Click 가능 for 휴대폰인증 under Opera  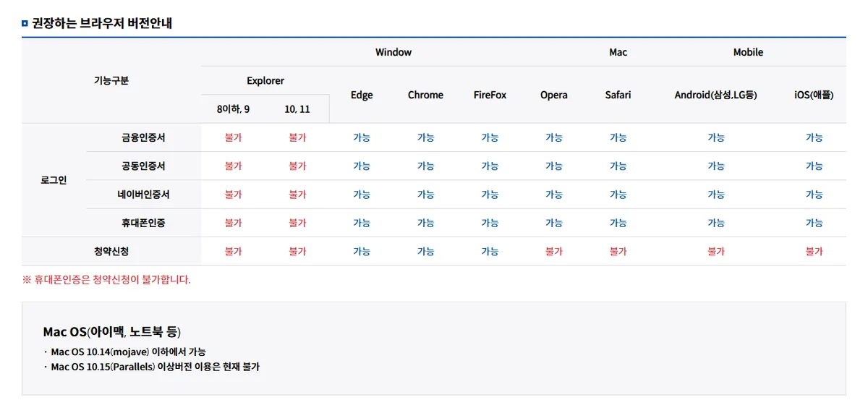coord(554,223)
